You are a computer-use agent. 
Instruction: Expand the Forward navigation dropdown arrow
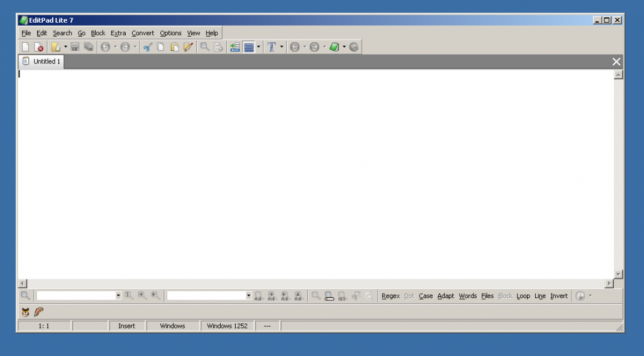[x=325, y=47]
